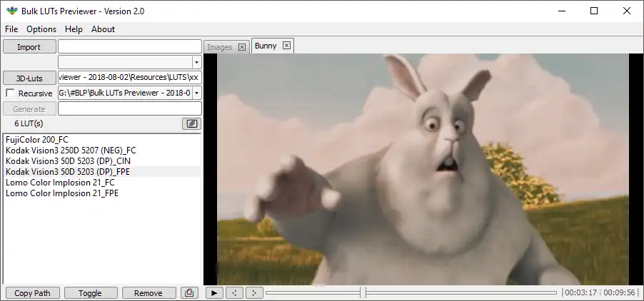Click the disabled Generate button
The image size is (644, 301).
29,109
